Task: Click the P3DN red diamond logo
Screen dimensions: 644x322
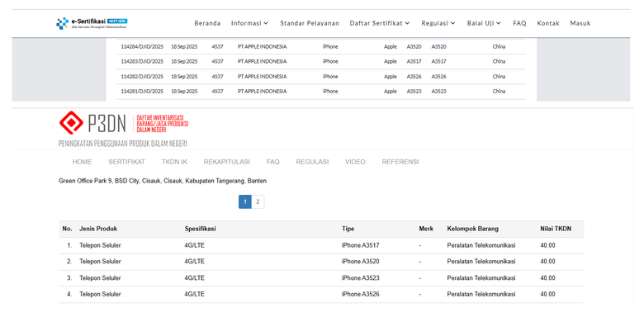Action: click(x=71, y=122)
